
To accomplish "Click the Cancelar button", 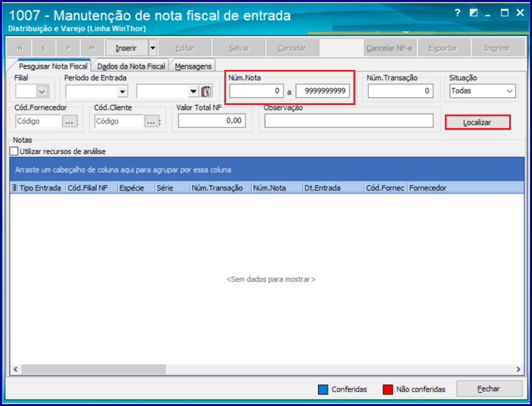I will click(292, 48).
